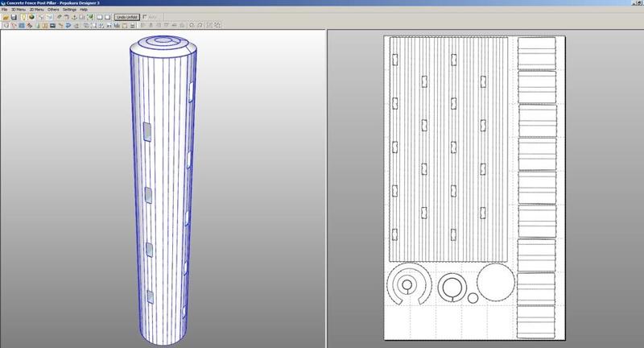Click the 3D pillar model in left view

(x=163, y=190)
